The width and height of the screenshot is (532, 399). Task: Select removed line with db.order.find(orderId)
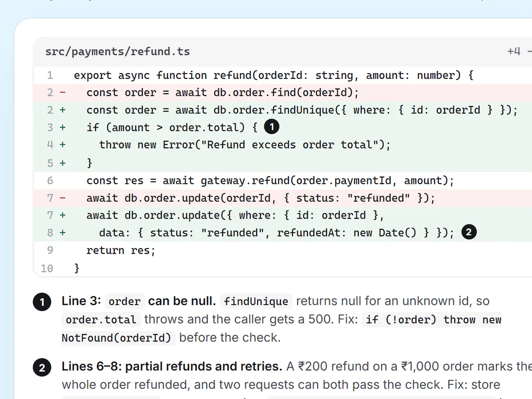pos(223,93)
